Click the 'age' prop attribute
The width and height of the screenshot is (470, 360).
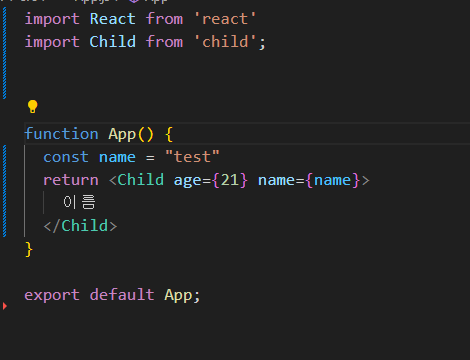click(187, 181)
